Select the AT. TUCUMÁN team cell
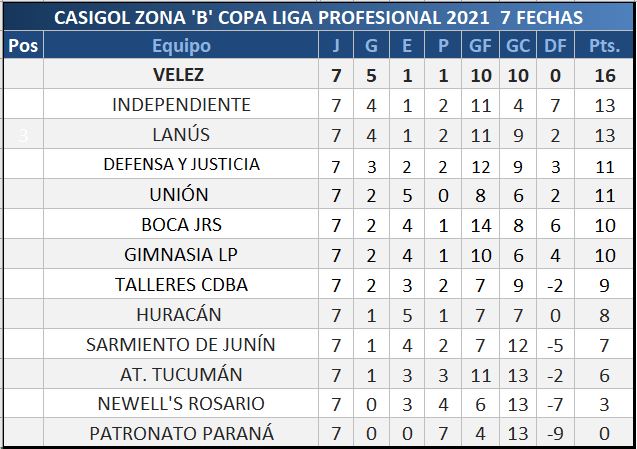637x449 pixels. pos(181,374)
